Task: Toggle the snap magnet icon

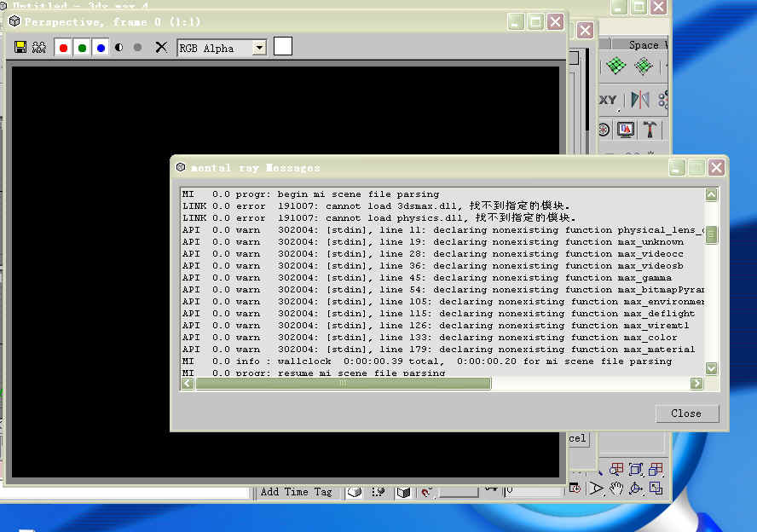Action: pos(426,492)
